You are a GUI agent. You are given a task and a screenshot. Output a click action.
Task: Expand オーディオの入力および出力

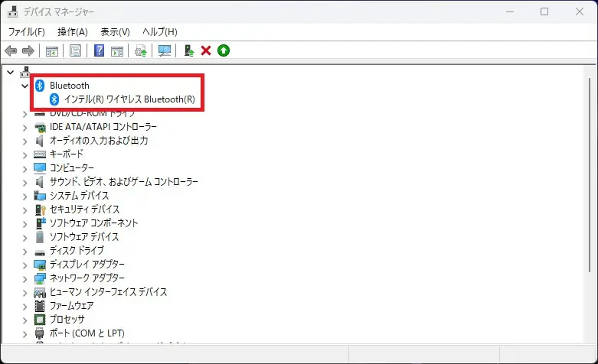pyautogui.click(x=25, y=141)
